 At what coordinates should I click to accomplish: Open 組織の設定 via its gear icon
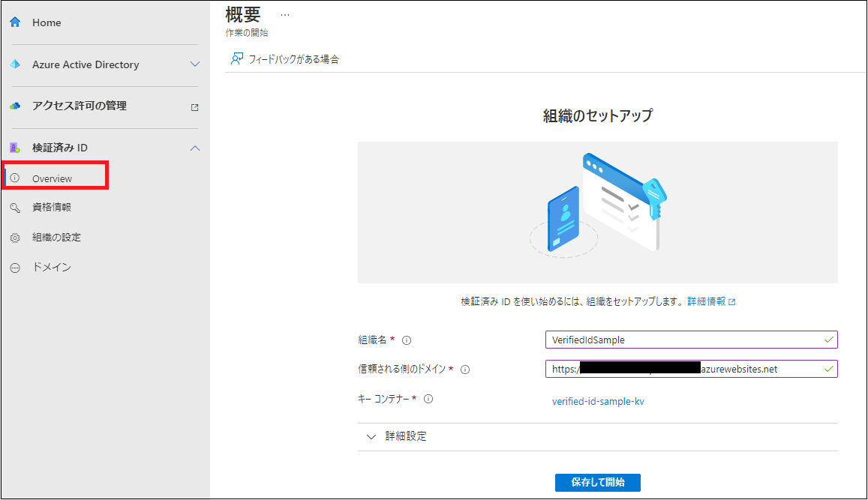pyautogui.click(x=15, y=238)
